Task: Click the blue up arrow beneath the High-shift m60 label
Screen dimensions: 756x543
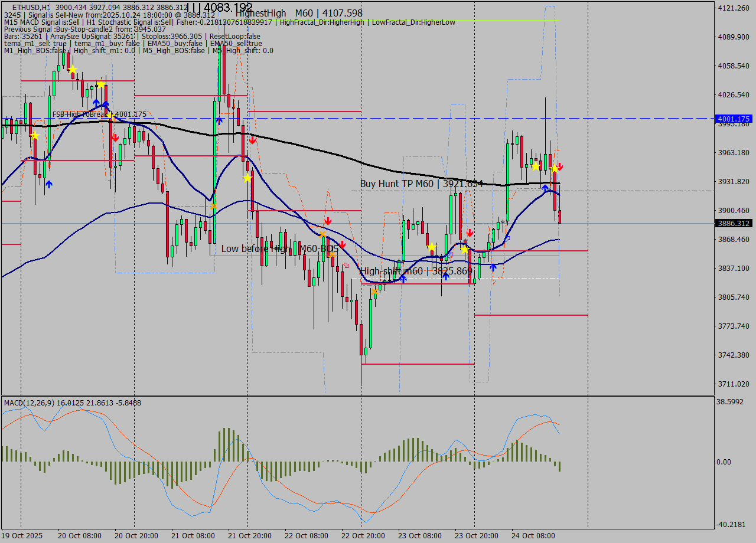Action: [446, 276]
